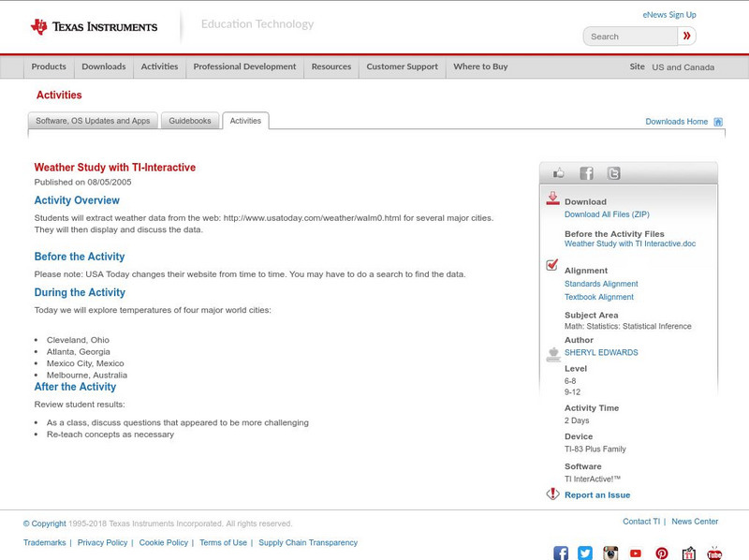Switch to Software, OS Updates and Apps tab
749x560 pixels.
pyautogui.click(x=93, y=121)
